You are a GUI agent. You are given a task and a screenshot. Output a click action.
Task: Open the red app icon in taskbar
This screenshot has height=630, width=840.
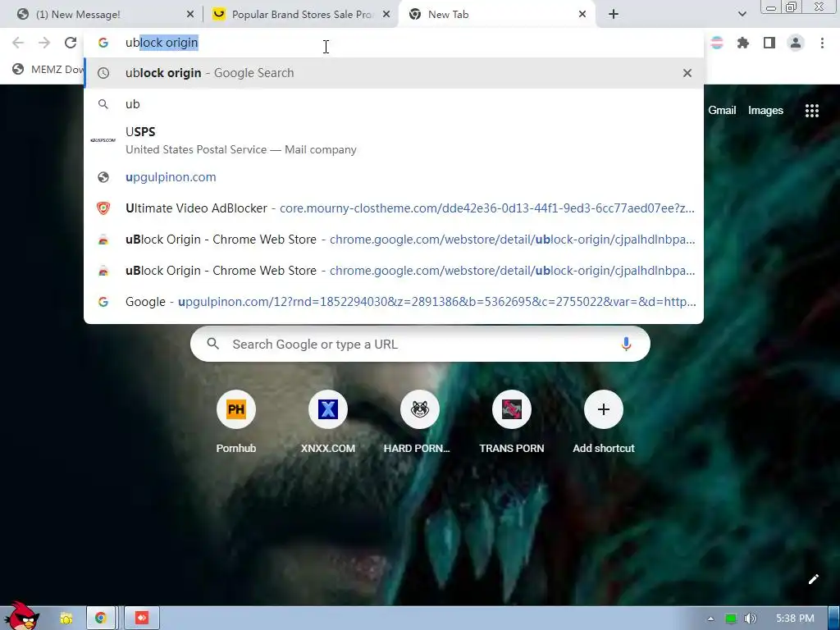coord(141,619)
